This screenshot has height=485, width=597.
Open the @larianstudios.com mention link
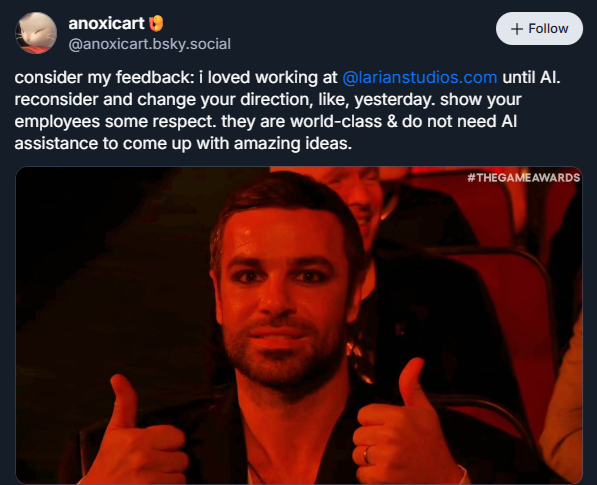420,77
